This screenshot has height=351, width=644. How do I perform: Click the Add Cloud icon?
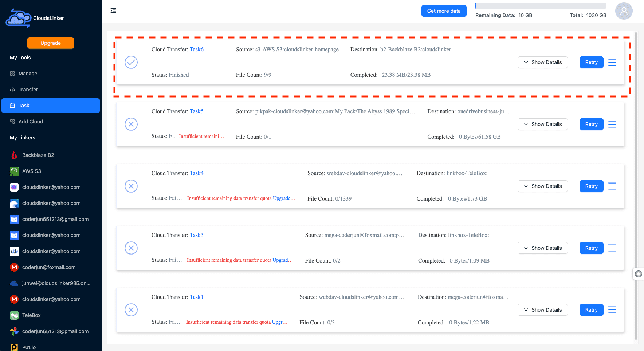click(x=12, y=122)
